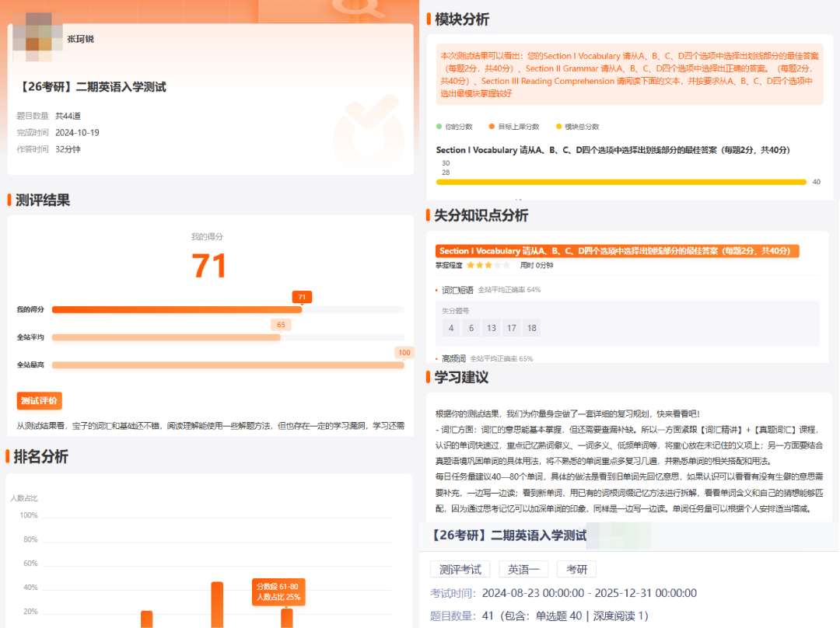840x628 pixels.
Task: Click the first gold mastery star
Action: tap(471, 265)
